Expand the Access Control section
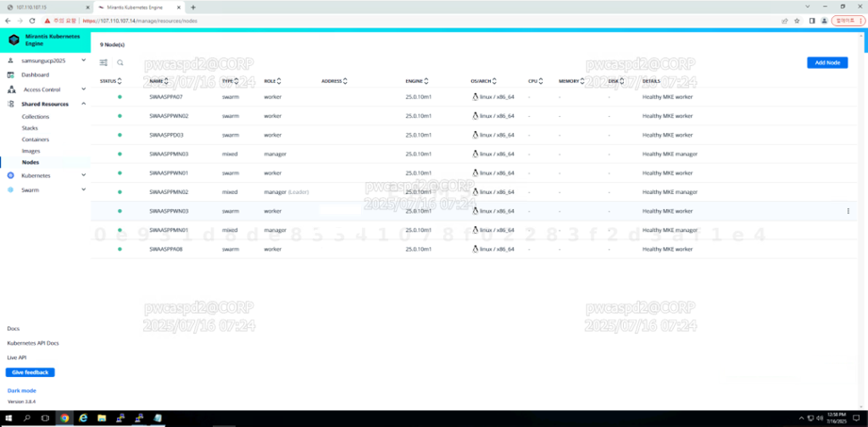 point(84,90)
